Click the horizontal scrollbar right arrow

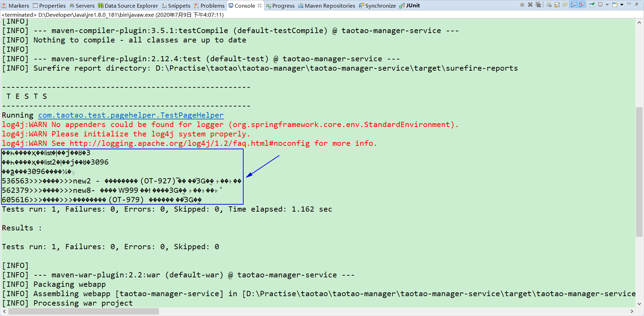click(x=632, y=311)
